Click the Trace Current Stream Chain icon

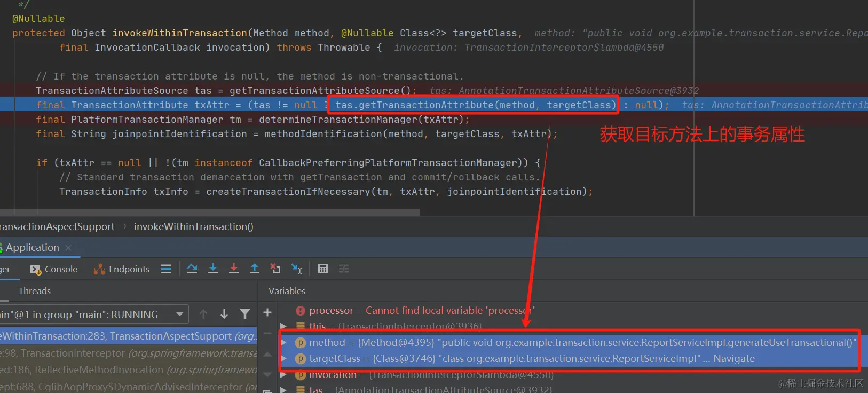344,269
